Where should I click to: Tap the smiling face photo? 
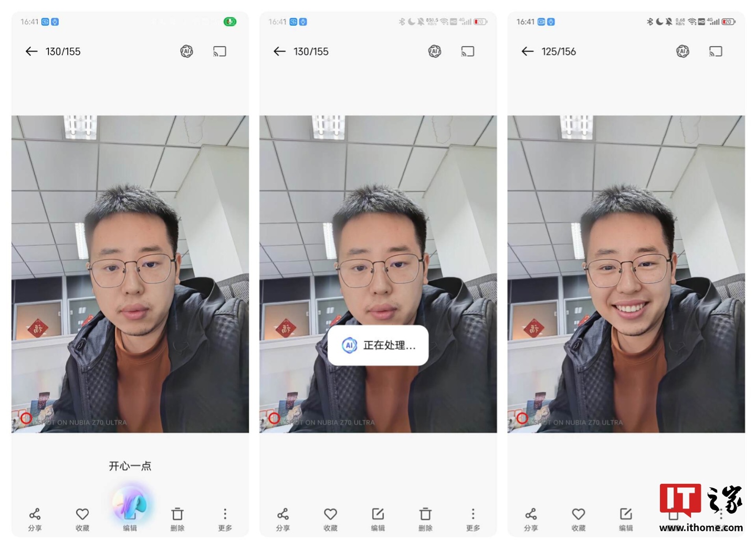[x=626, y=274]
